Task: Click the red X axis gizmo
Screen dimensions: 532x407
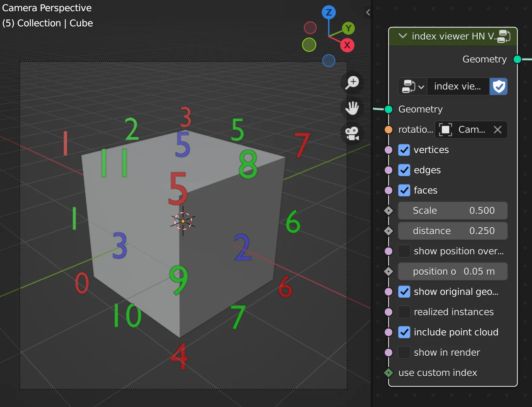Action: click(x=347, y=45)
